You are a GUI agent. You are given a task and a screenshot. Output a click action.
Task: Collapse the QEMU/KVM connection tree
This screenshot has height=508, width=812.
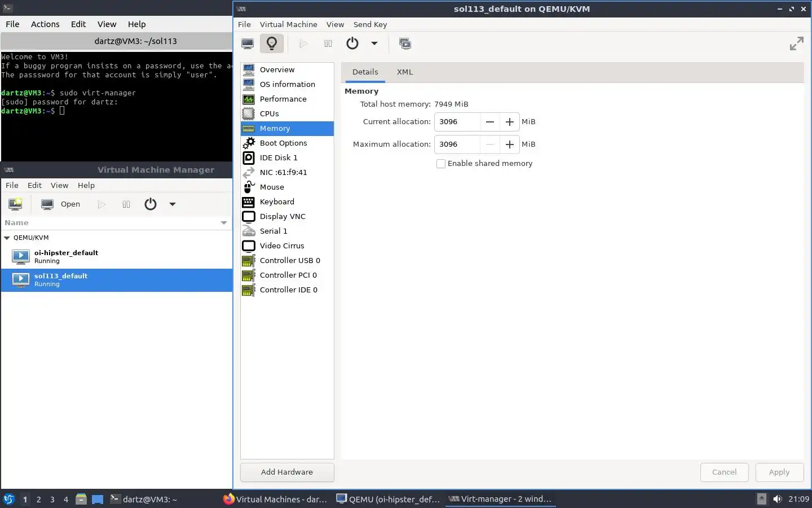(7, 238)
